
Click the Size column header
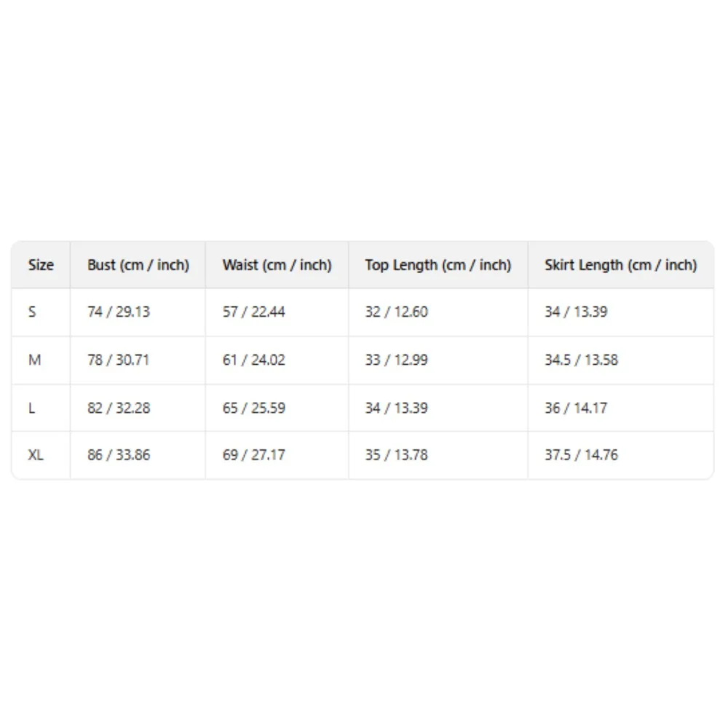[41, 265]
